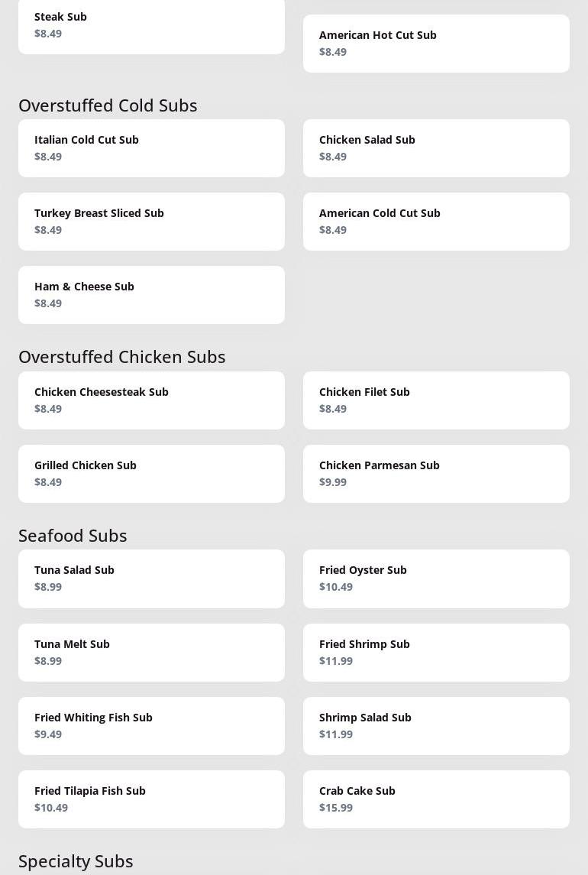Viewport: 588px width, 875px height.
Task: Open the Crab Cake Sub for $15.99
Action: coord(436,799)
